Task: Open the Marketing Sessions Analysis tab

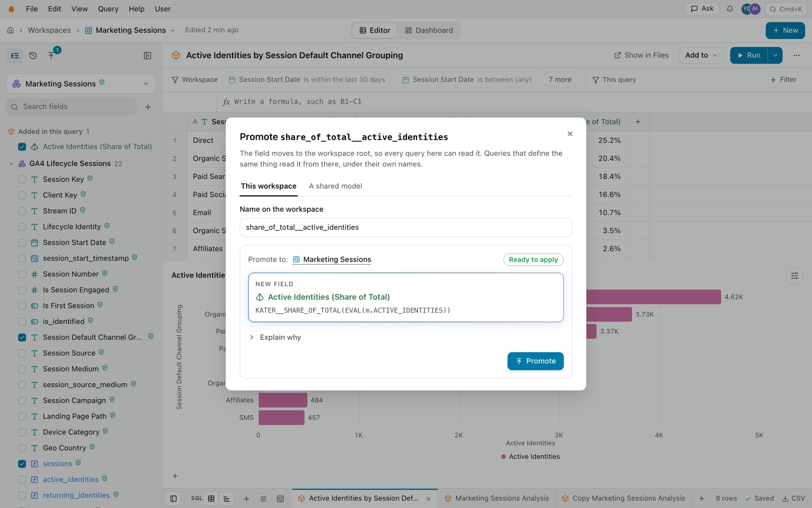Action: [497, 499]
